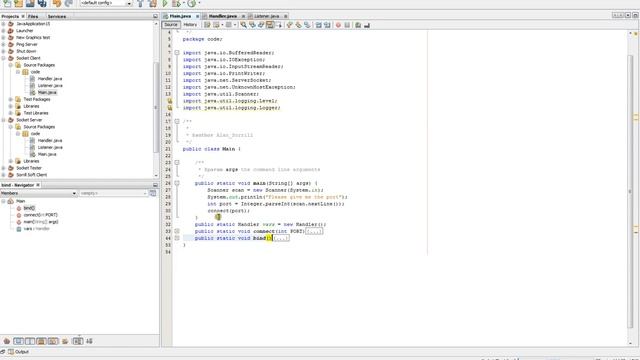Select connect(int PORT) in the Navigator
Screen dimensions: 640x360
[40, 215]
